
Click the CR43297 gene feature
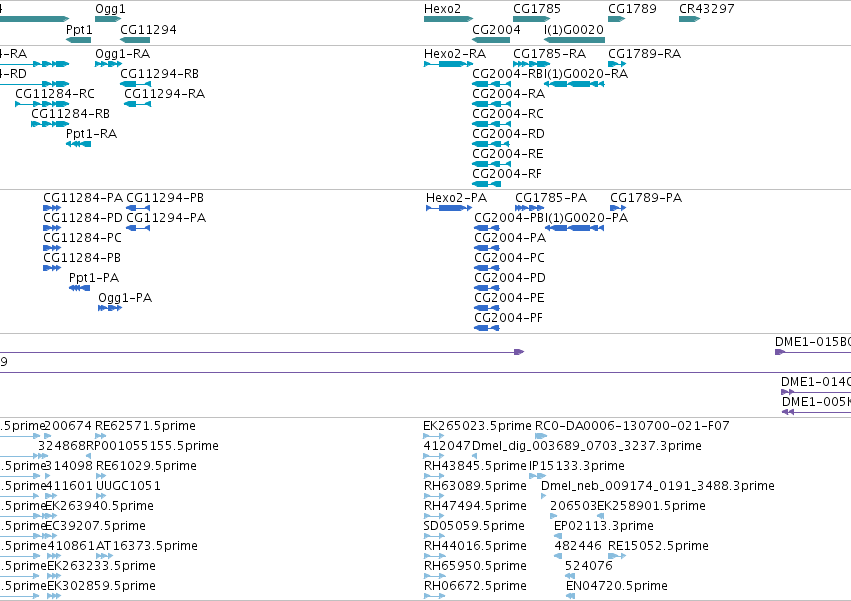(x=690, y=19)
